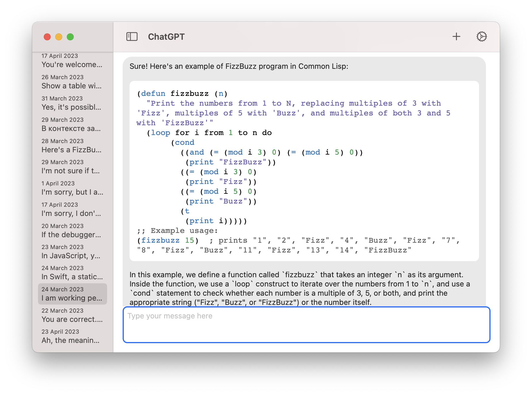Open the "In JavaScript, y..." conversation
This screenshot has height=395, width=532.
[x=73, y=252]
